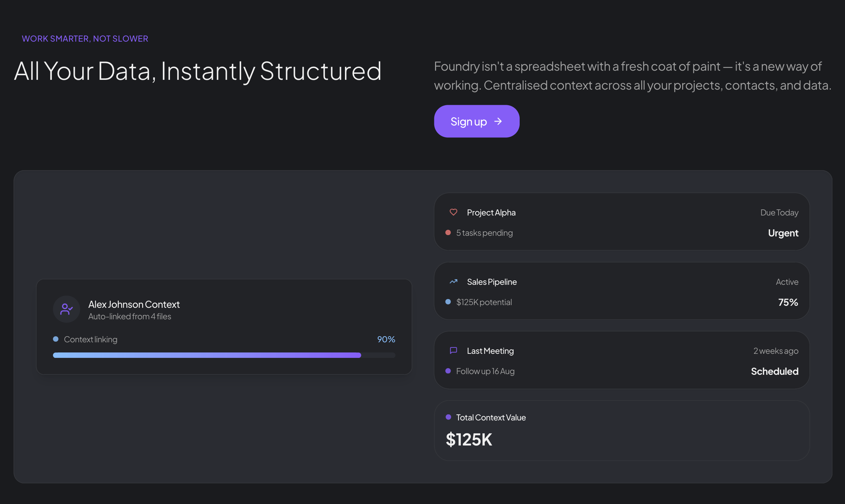Click the Context linking progress bar
The height and width of the screenshot is (504, 845).
[224, 355]
